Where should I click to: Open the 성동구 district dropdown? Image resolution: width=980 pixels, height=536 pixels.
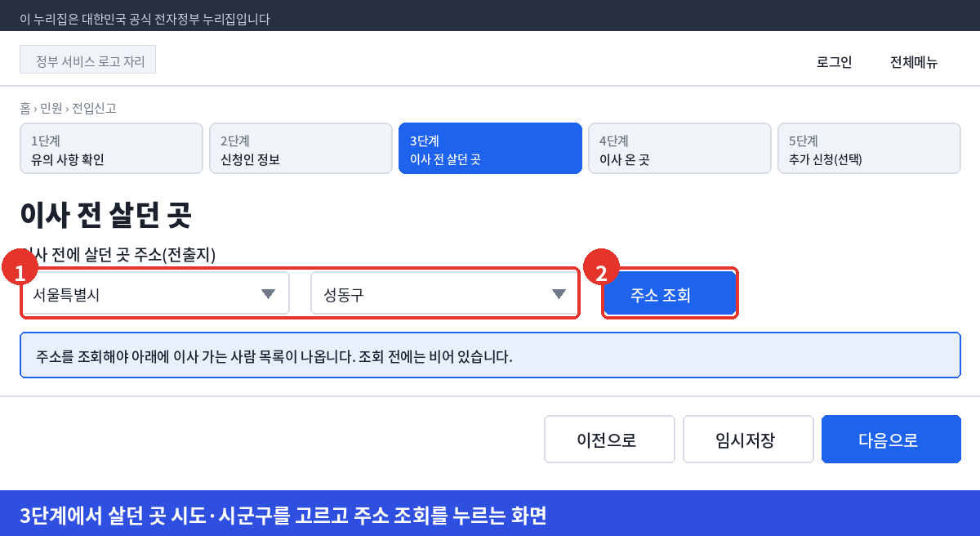coord(444,293)
